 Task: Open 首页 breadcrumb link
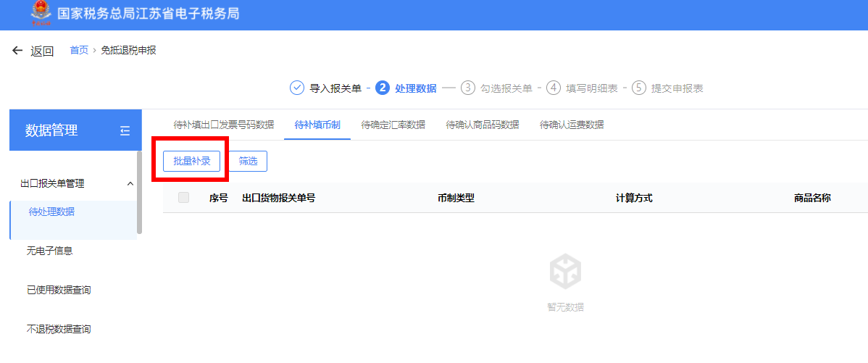[79, 50]
